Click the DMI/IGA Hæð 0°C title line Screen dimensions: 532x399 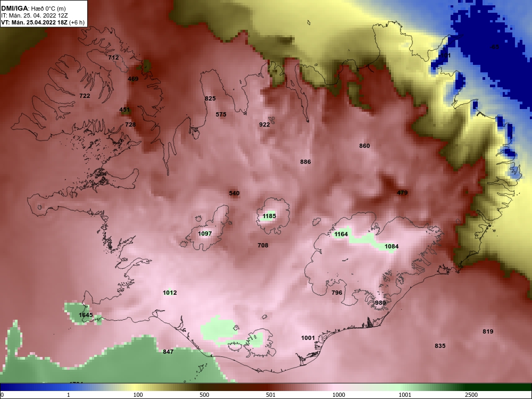click(33, 9)
